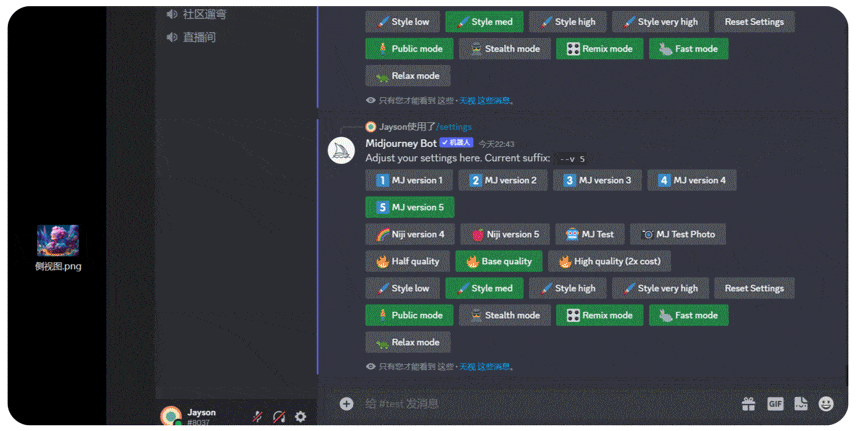Choose Base quality

pos(499,262)
